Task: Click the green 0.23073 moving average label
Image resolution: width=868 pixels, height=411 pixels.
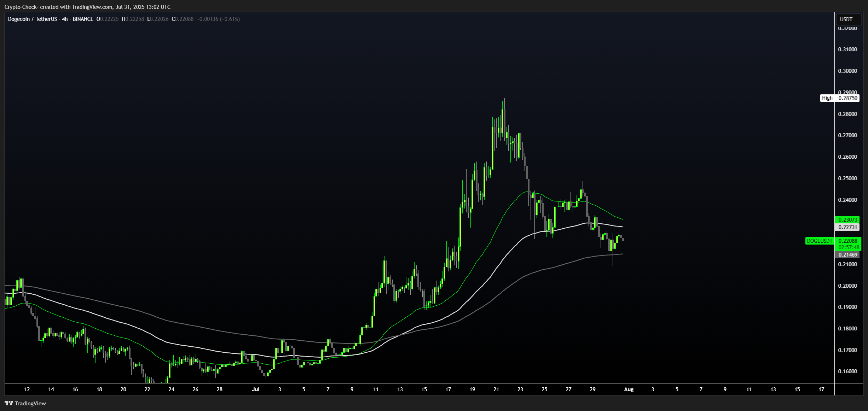Action: pyautogui.click(x=847, y=219)
